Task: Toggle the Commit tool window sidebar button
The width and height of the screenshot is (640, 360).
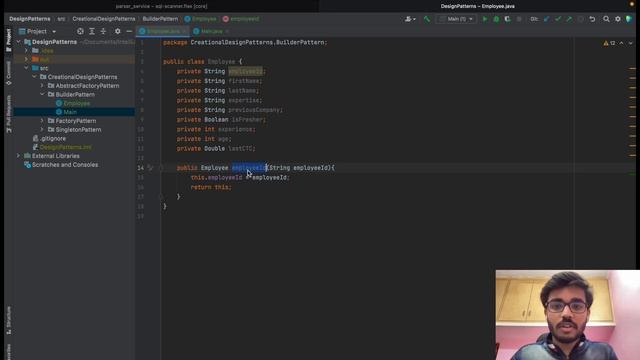Action: tap(8, 73)
